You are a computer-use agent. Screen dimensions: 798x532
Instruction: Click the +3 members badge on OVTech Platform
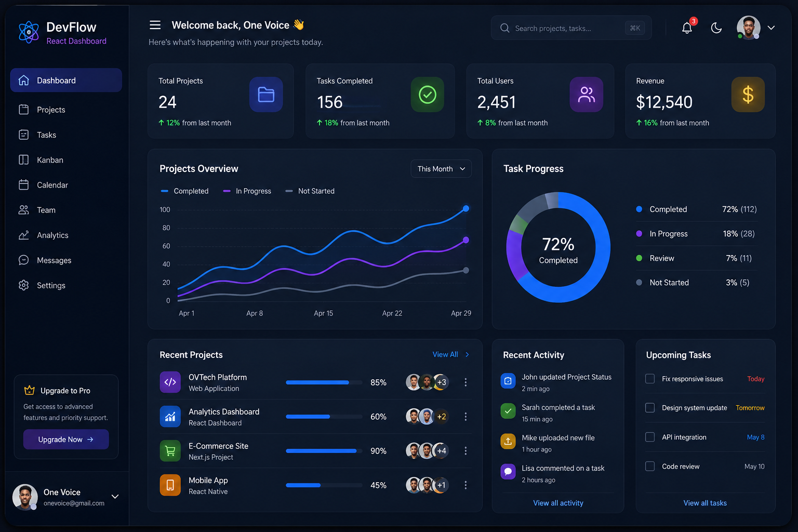(x=442, y=382)
